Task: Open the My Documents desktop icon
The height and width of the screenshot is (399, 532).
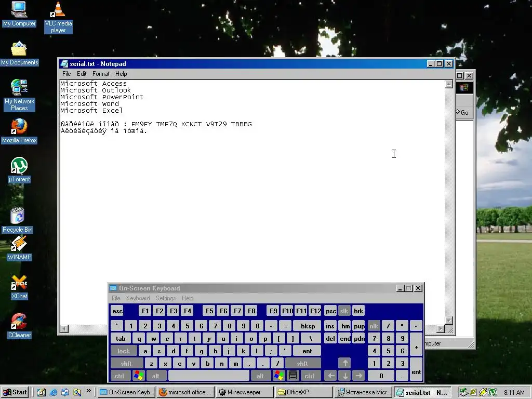Action: click(19, 54)
